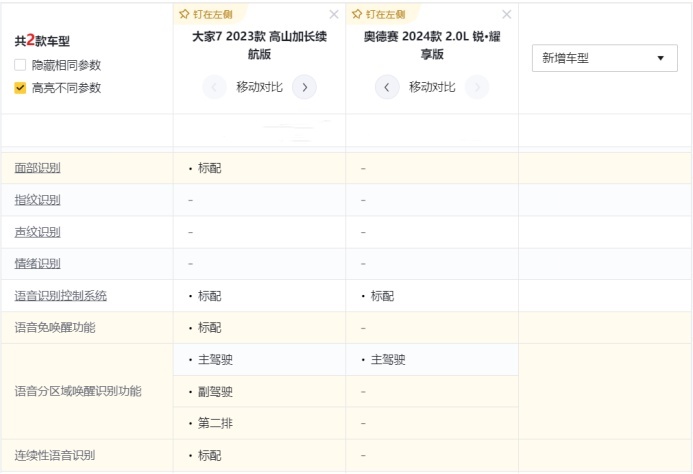Select 语音分区域唤醒识别功能 row label
Image resolution: width=693 pixels, height=474 pixels.
pyautogui.click(x=78, y=391)
